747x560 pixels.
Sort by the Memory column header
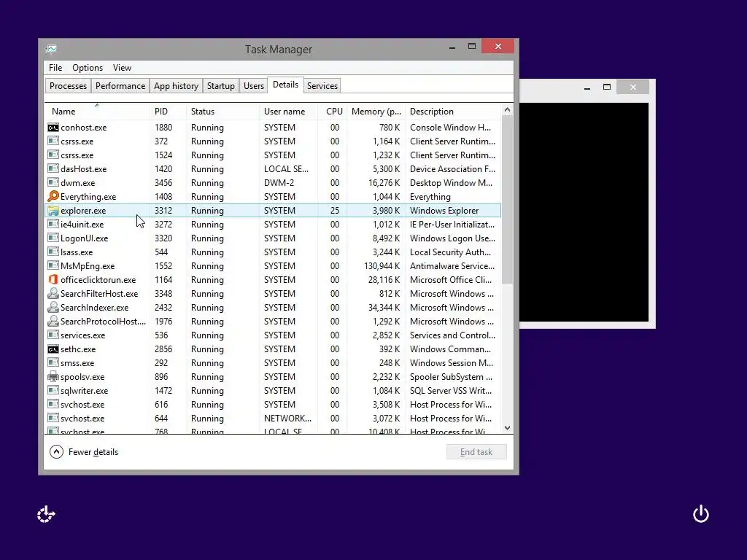coord(376,112)
